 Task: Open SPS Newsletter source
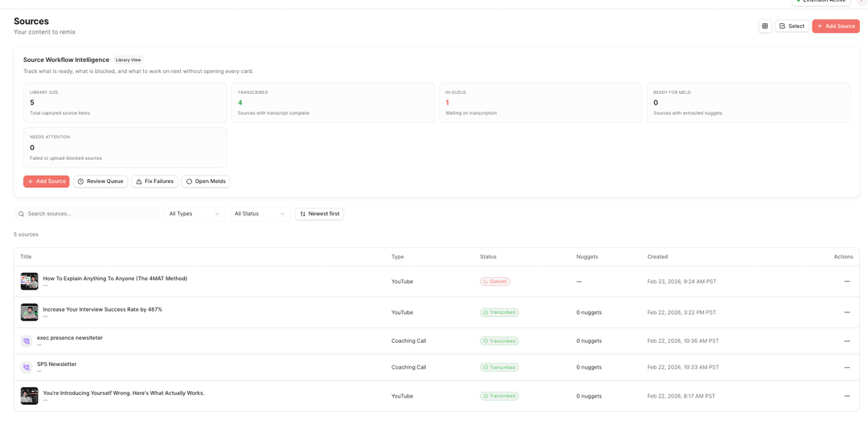tap(56, 364)
